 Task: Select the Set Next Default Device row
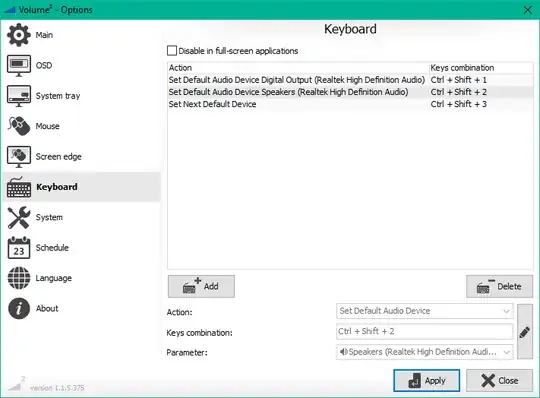tap(350, 104)
